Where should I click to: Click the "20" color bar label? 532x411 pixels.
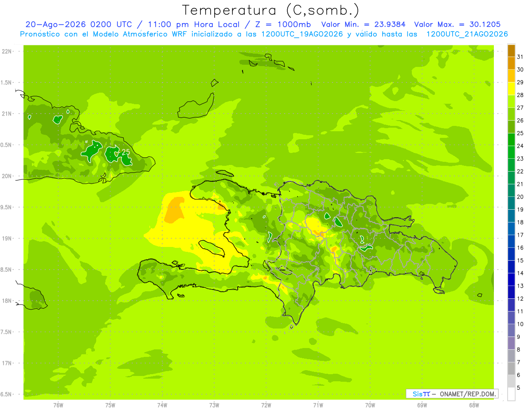tap(520, 197)
